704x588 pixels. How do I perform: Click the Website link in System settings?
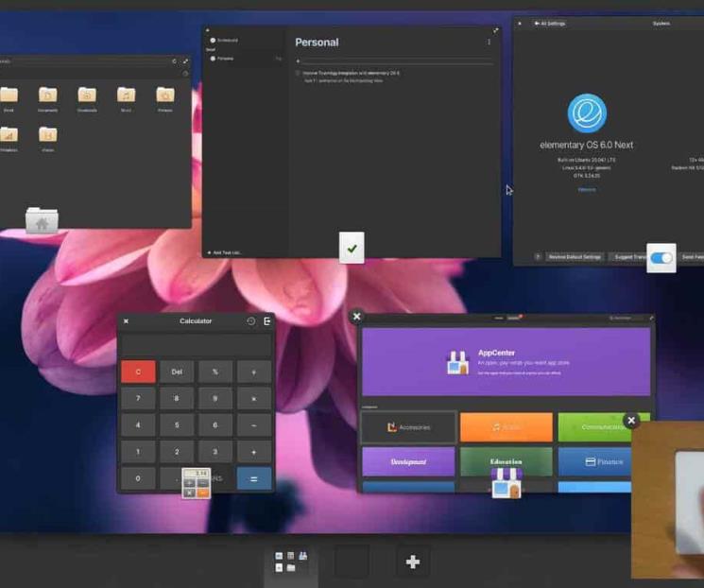(x=587, y=190)
